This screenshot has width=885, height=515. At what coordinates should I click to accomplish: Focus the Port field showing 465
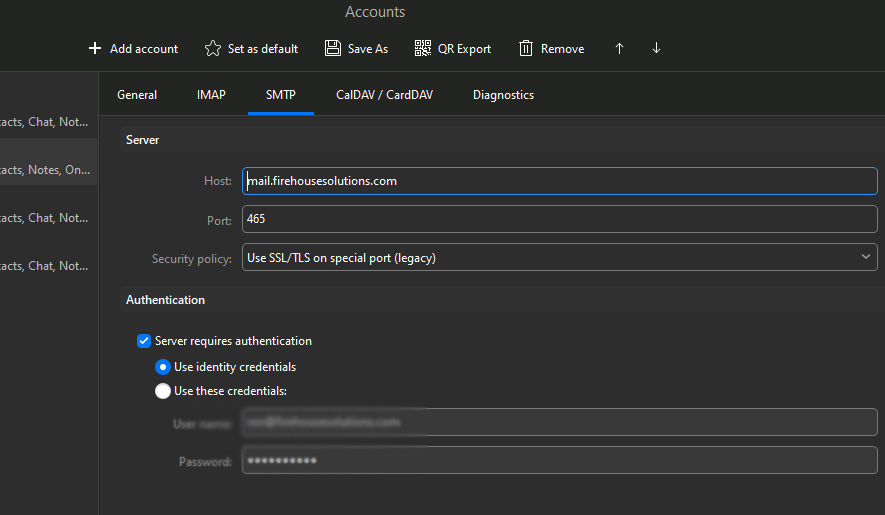560,219
